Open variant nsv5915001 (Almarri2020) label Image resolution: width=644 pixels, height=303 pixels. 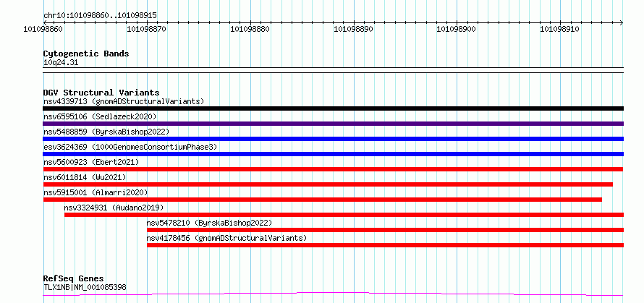coord(96,192)
